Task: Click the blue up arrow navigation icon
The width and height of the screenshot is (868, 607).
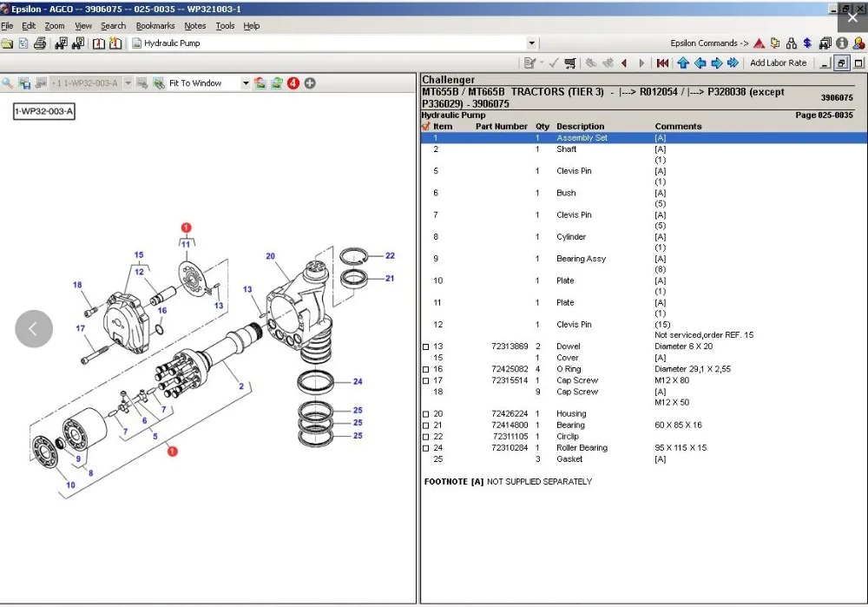Action: 683,63
